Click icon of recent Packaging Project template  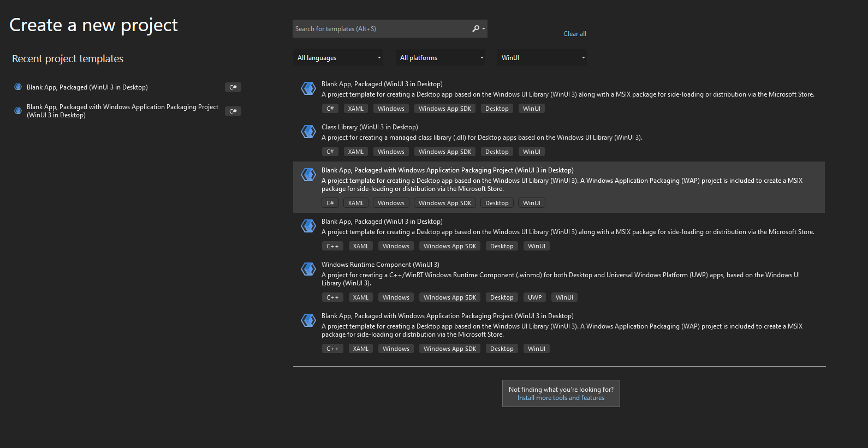18,111
